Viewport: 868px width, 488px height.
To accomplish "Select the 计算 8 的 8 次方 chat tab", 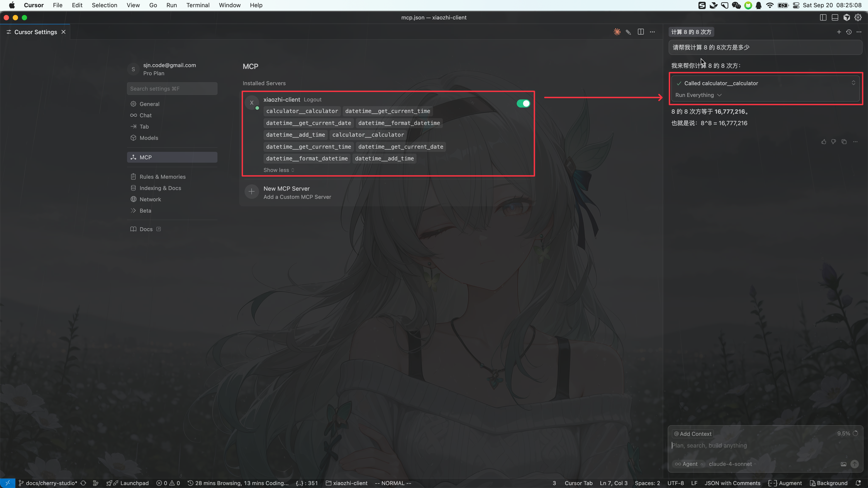I will tap(691, 32).
